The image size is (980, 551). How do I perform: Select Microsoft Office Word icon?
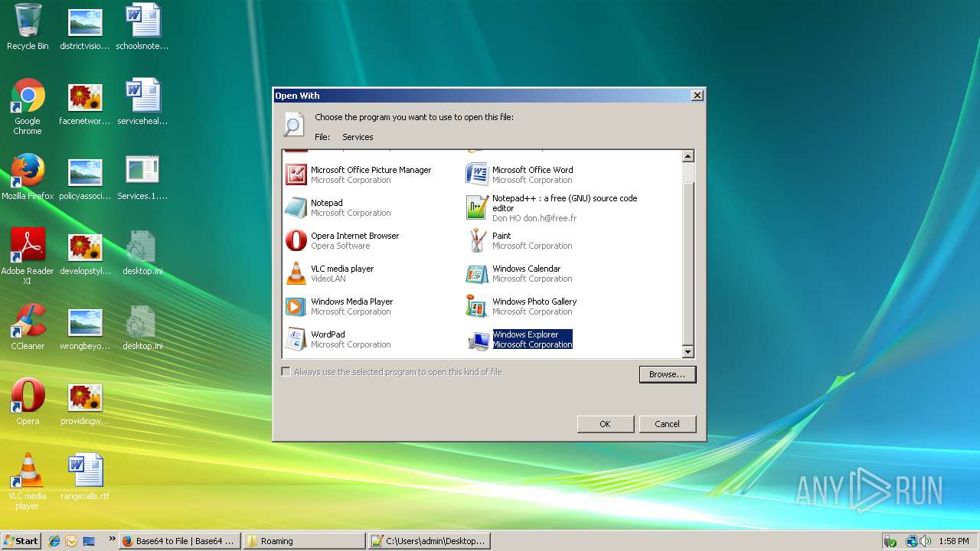tap(477, 174)
